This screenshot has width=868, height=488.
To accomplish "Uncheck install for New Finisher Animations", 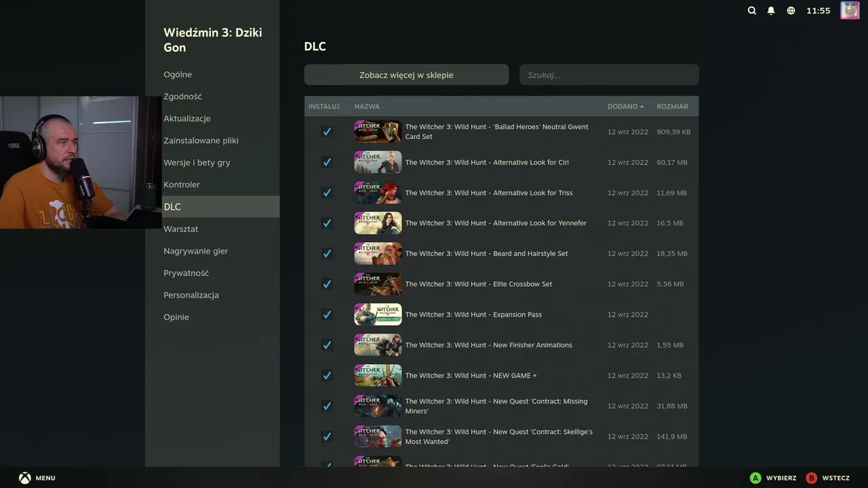I will click(x=327, y=345).
